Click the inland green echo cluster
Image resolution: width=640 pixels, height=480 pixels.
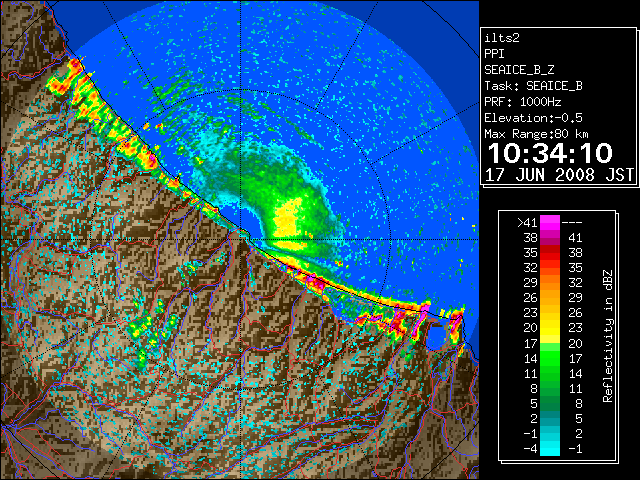click(152, 331)
